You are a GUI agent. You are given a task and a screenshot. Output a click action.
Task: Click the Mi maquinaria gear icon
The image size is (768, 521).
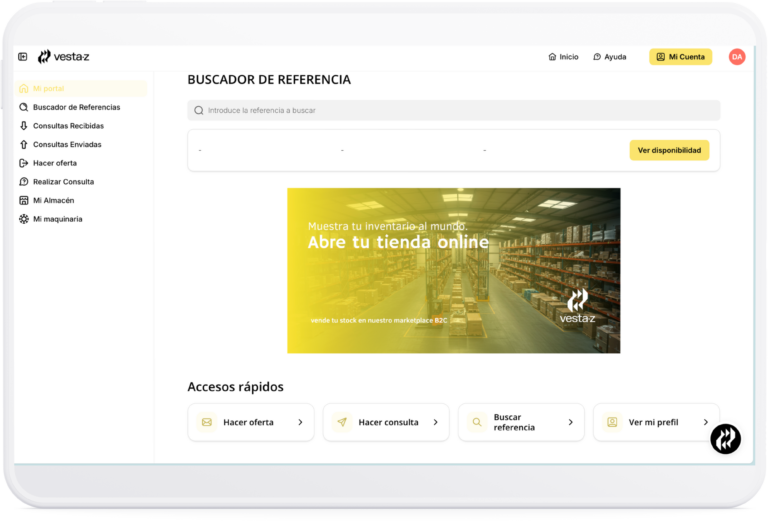tap(24, 219)
